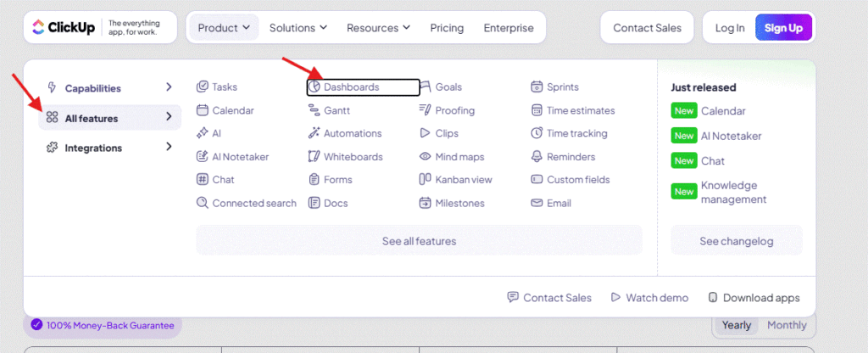Collapse the Product dropdown menu

click(224, 28)
